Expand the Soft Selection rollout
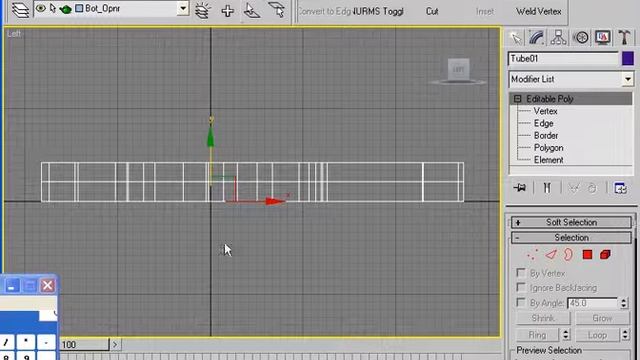640x360 pixels. point(571,222)
